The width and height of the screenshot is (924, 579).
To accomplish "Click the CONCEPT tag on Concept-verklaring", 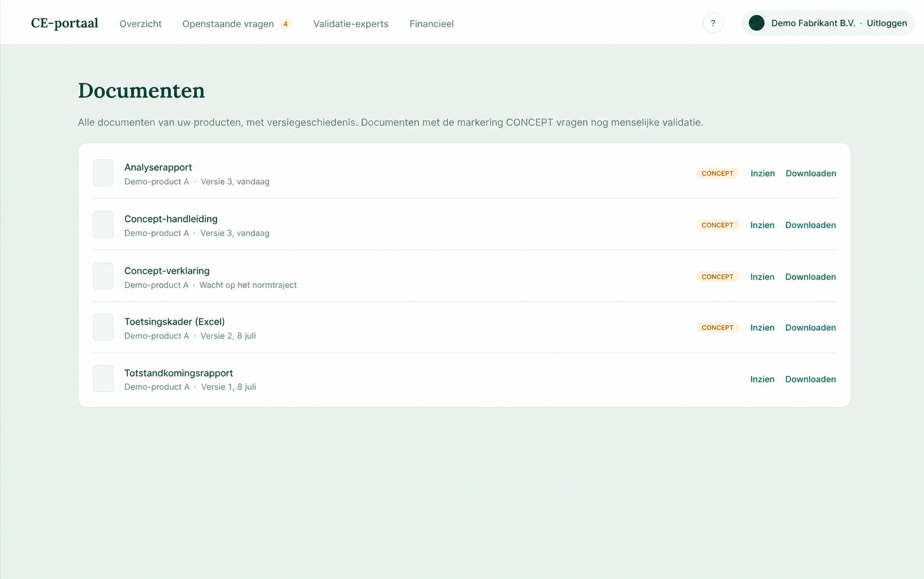I will click(x=717, y=277).
